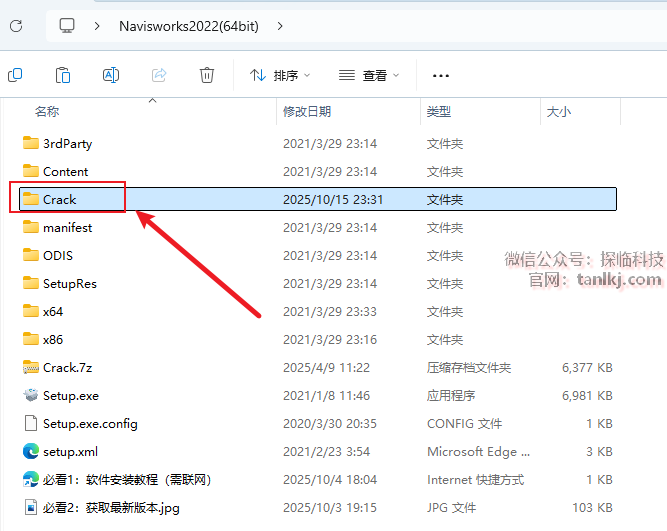Click the Copy icon in toolbar
Image resolution: width=667 pixels, height=531 pixels.
[15, 75]
